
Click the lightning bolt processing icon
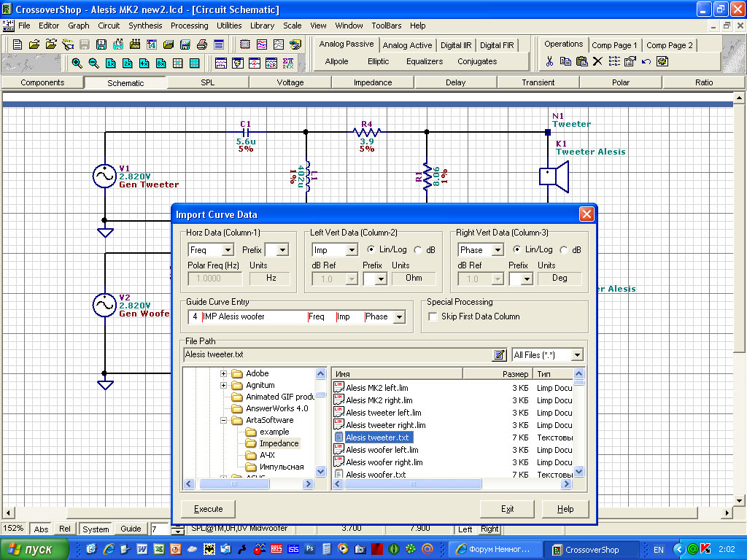pos(238,63)
